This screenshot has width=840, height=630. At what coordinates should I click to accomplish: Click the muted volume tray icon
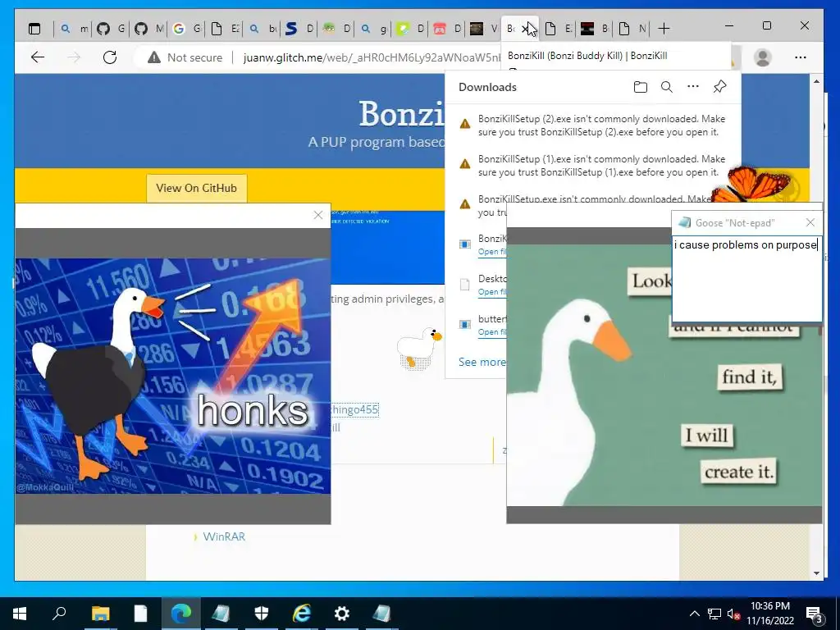[733, 614]
